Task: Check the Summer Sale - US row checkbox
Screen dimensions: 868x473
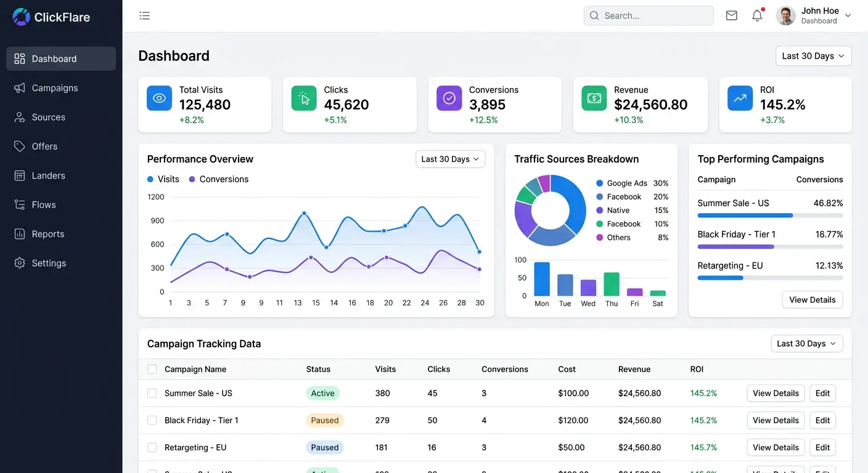Action: point(152,393)
